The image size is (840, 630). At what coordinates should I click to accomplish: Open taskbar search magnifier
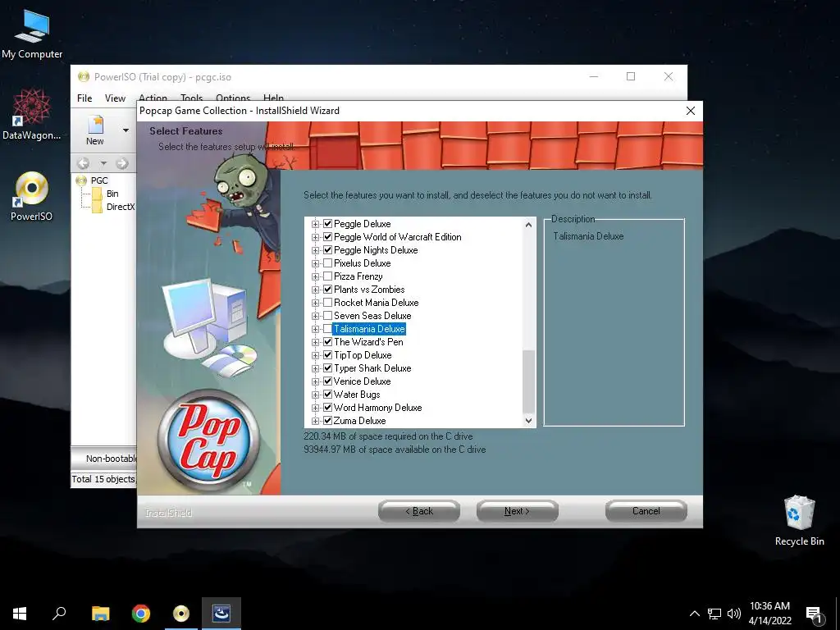click(x=59, y=614)
